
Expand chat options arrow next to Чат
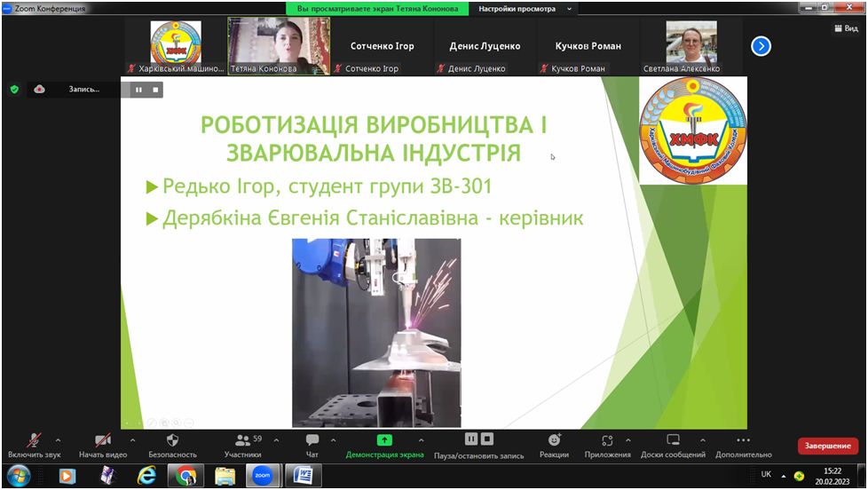pos(333,440)
